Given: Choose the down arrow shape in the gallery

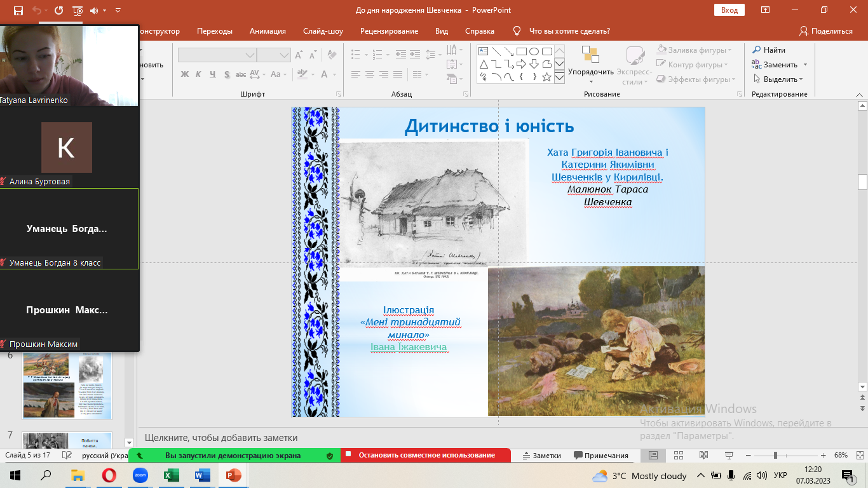Looking at the screenshot, I should tap(534, 64).
